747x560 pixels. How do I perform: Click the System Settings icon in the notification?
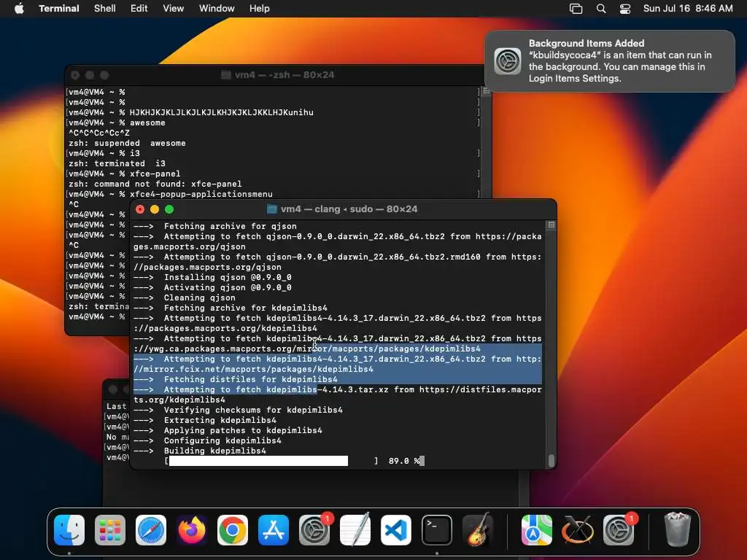pos(508,61)
